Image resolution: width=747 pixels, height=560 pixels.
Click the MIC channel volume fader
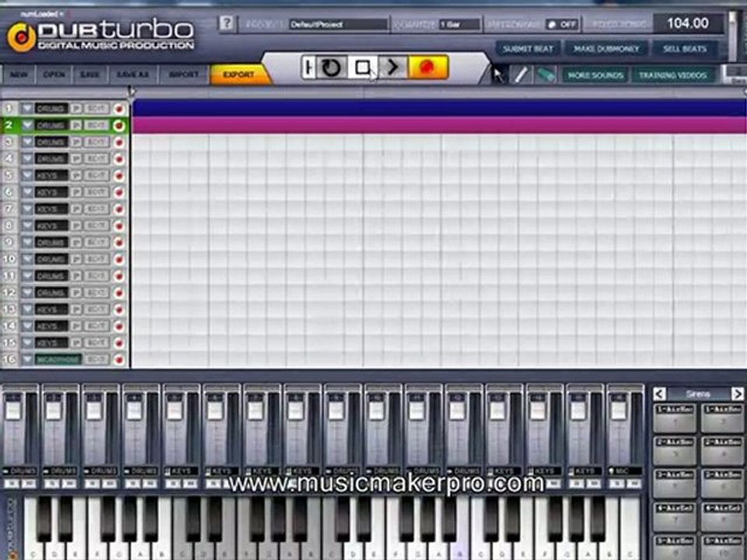tap(619, 410)
